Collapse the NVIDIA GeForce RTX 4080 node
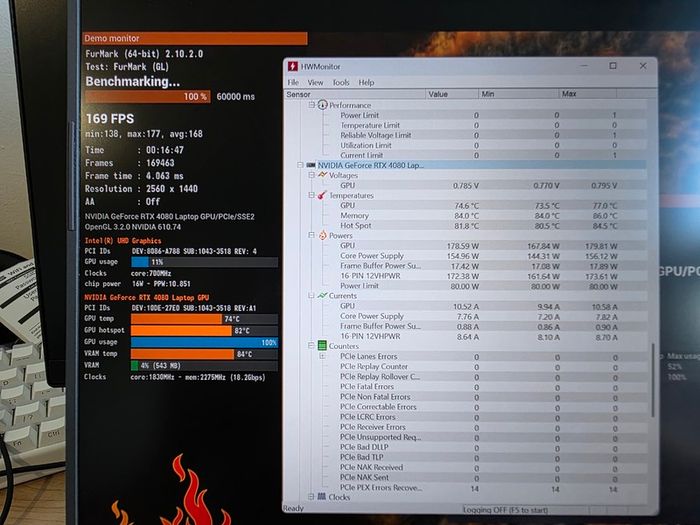 pyautogui.click(x=300, y=165)
